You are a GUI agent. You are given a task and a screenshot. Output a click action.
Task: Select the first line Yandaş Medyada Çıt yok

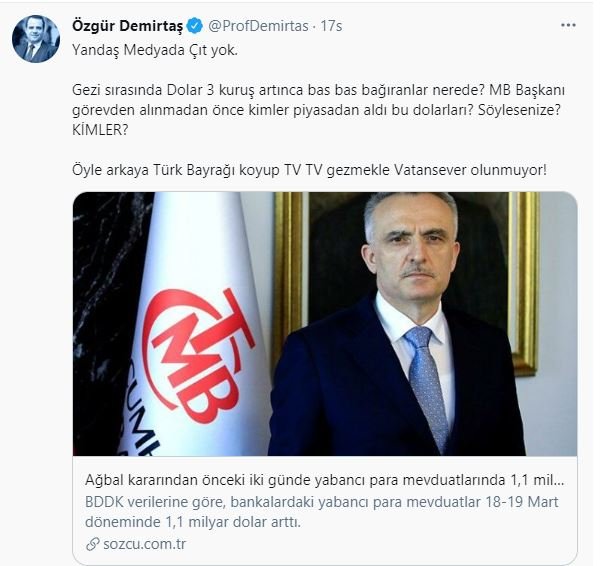tap(155, 50)
